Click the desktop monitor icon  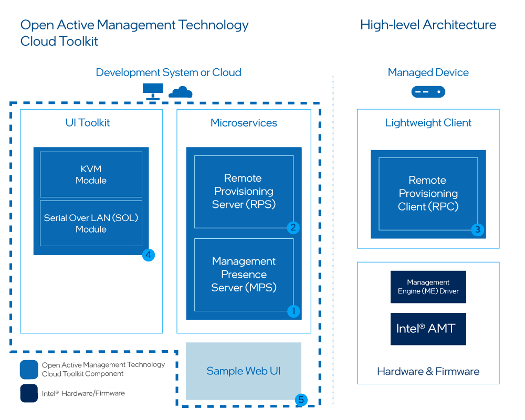pyautogui.click(x=153, y=91)
